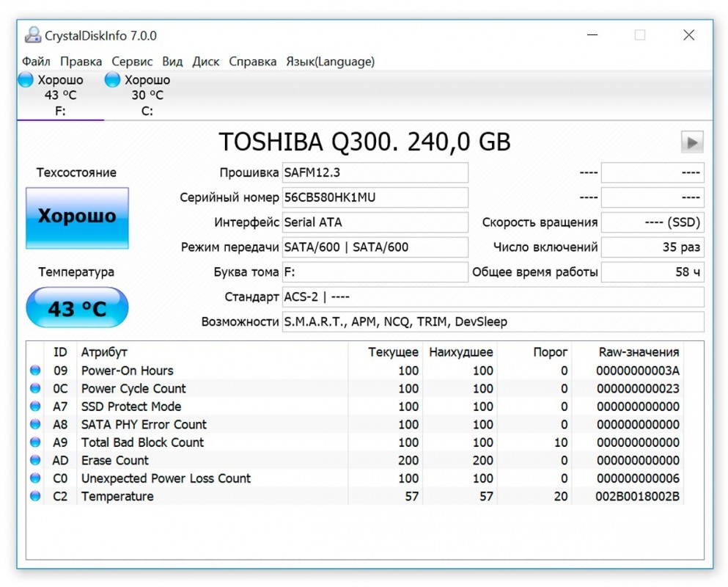Open the Вид menu

click(172, 62)
